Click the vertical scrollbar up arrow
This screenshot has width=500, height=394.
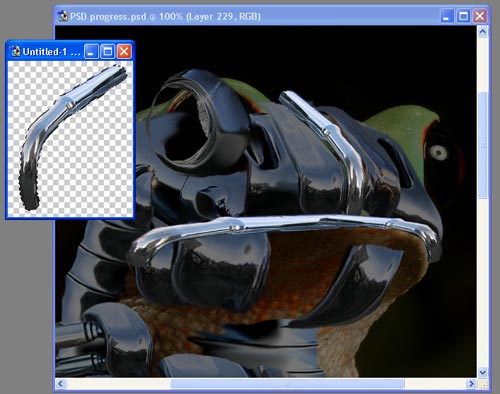pos(482,32)
